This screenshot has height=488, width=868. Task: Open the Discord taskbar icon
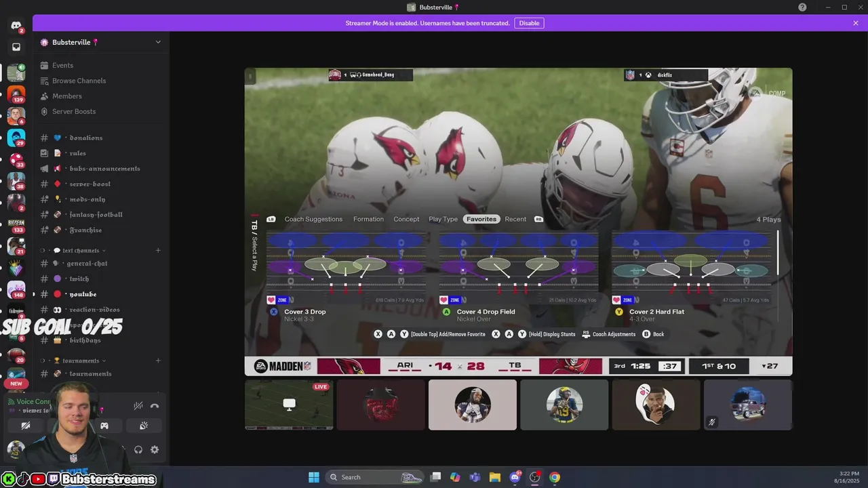[x=515, y=477]
